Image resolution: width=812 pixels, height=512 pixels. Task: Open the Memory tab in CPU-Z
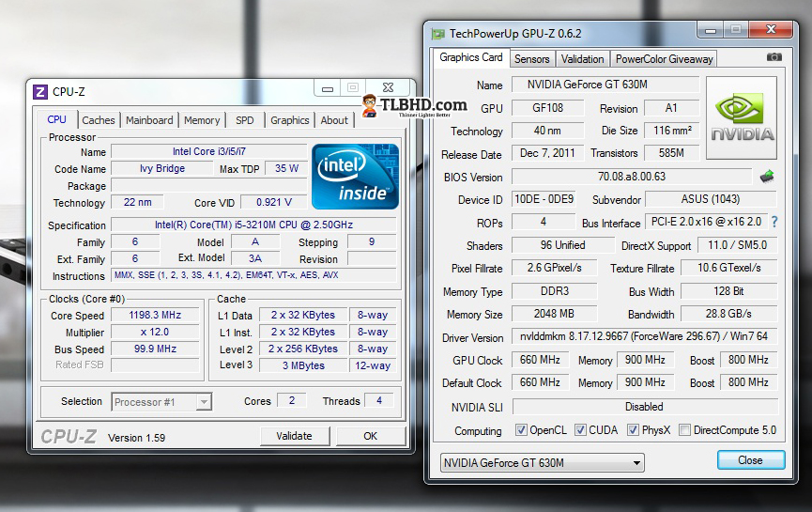click(x=202, y=120)
